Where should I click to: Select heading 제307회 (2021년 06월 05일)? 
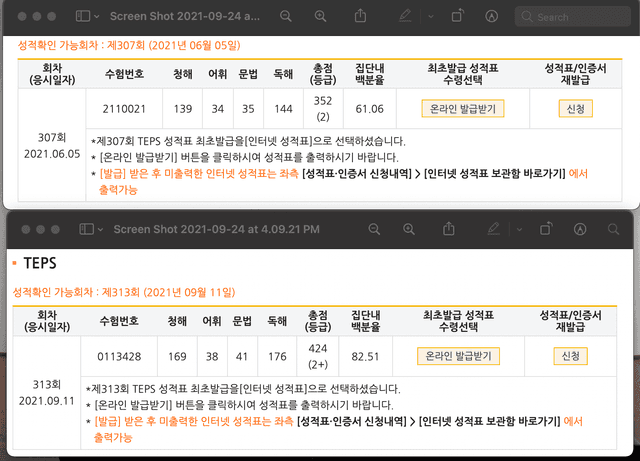pyautogui.click(x=173, y=45)
